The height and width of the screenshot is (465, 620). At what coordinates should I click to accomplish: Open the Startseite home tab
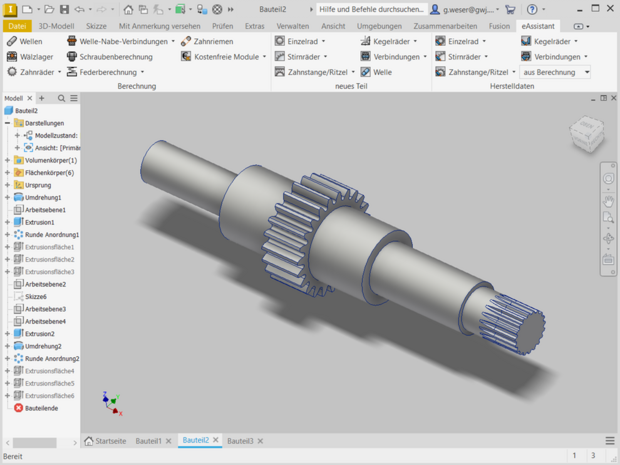(105, 441)
